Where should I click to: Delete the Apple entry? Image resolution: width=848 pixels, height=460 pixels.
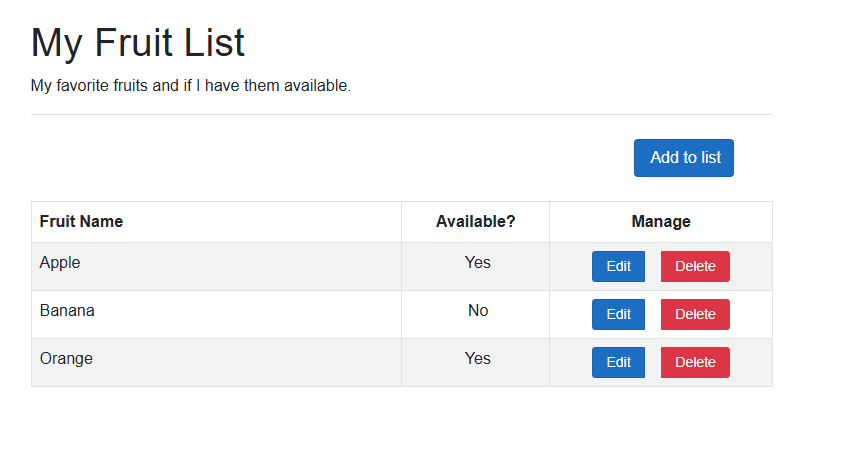coord(695,266)
